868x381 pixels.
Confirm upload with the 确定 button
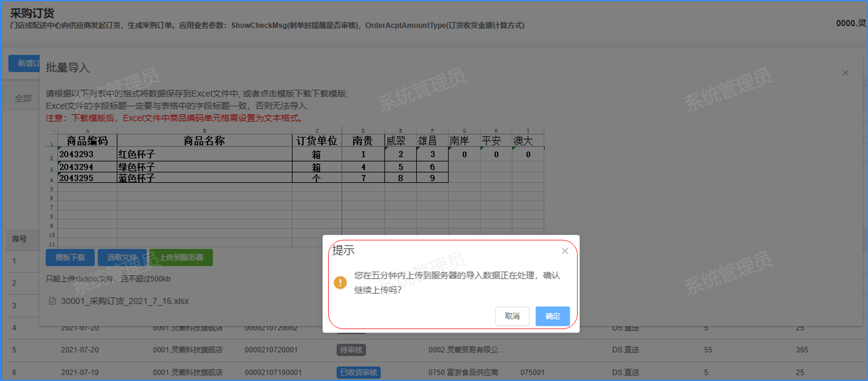click(552, 316)
